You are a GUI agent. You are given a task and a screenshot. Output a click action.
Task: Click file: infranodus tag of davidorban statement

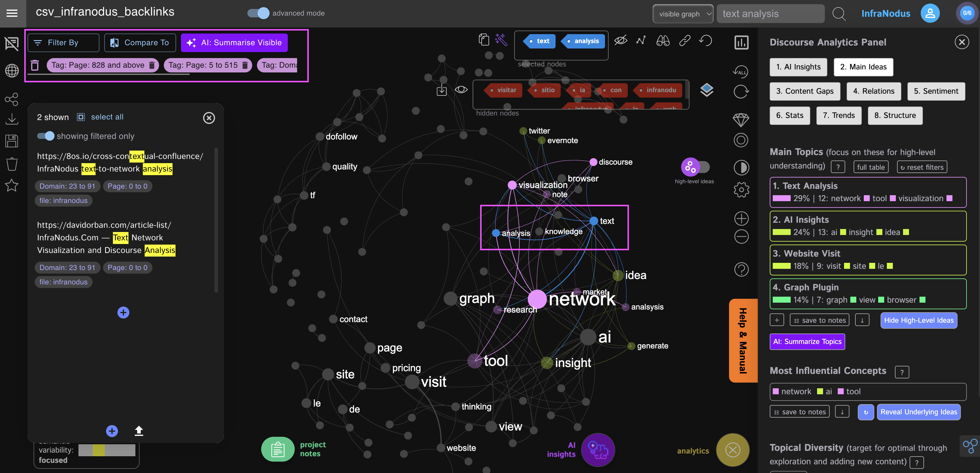pos(63,282)
